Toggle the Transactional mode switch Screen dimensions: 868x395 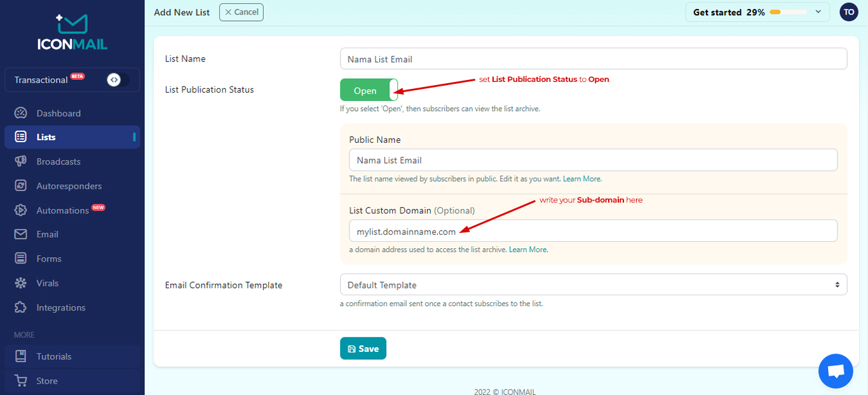click(x=118, y=80)
